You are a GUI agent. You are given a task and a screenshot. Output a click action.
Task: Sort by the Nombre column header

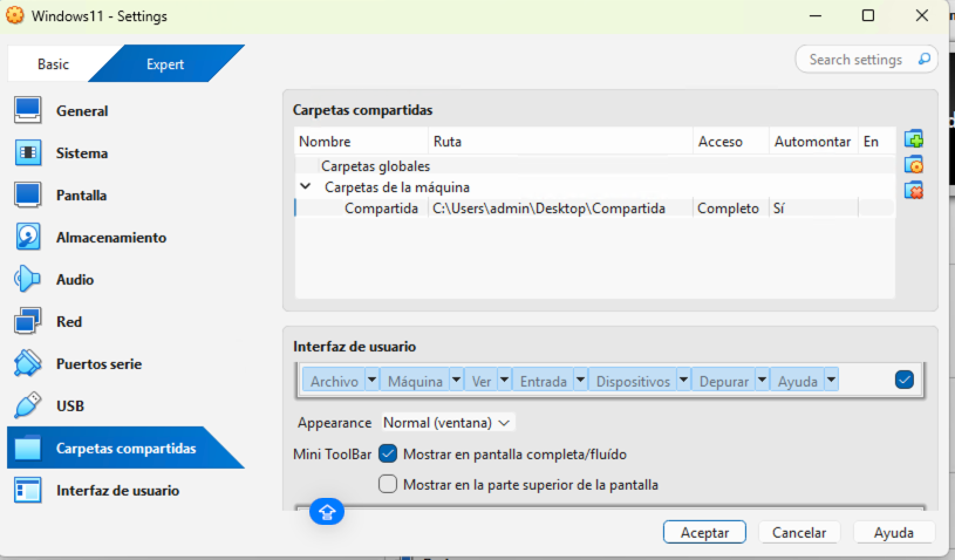tap(361, 141)
